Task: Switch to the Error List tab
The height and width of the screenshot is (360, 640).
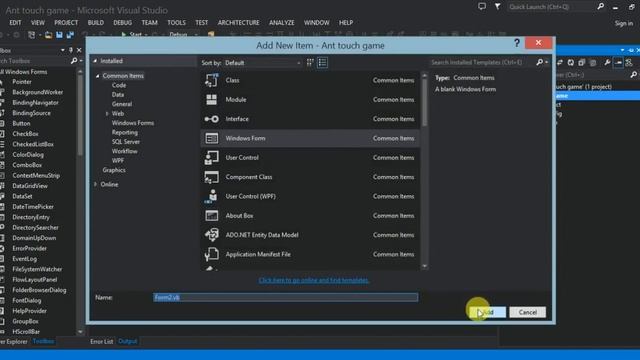Action: pos(101,341)
